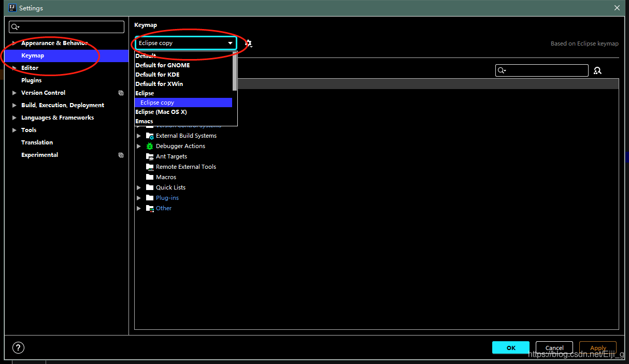Select Experimental in settings sidebar
Viewport: 629px width, 364px height.
click(x=66, y=155)
